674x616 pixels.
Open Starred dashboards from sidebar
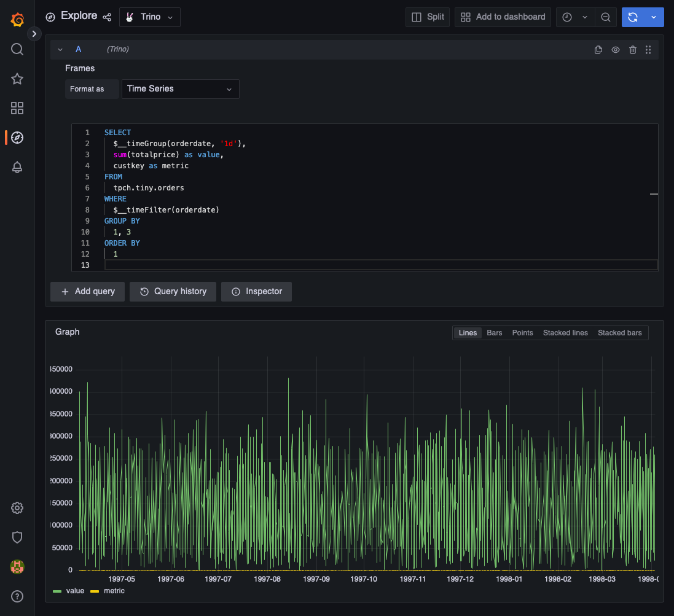(x=17, y=79)
